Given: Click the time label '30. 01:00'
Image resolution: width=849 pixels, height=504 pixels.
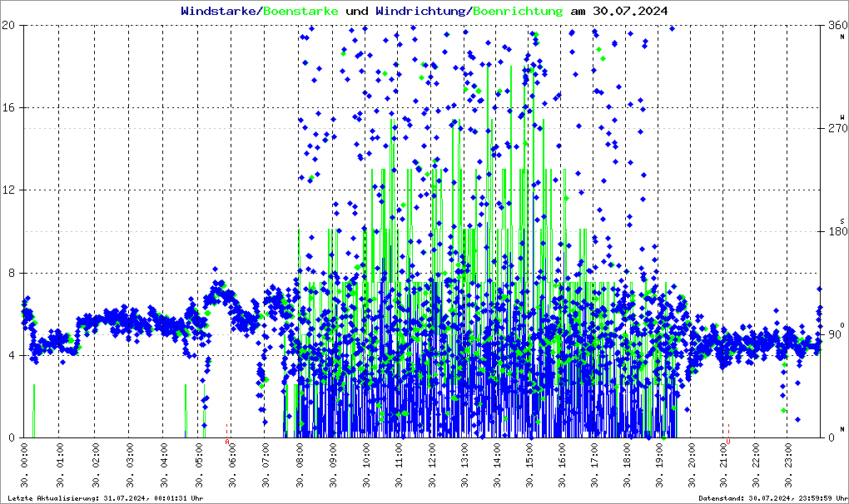Looking at the screenshot, I should pyautogui.click(x=59, y=465).
